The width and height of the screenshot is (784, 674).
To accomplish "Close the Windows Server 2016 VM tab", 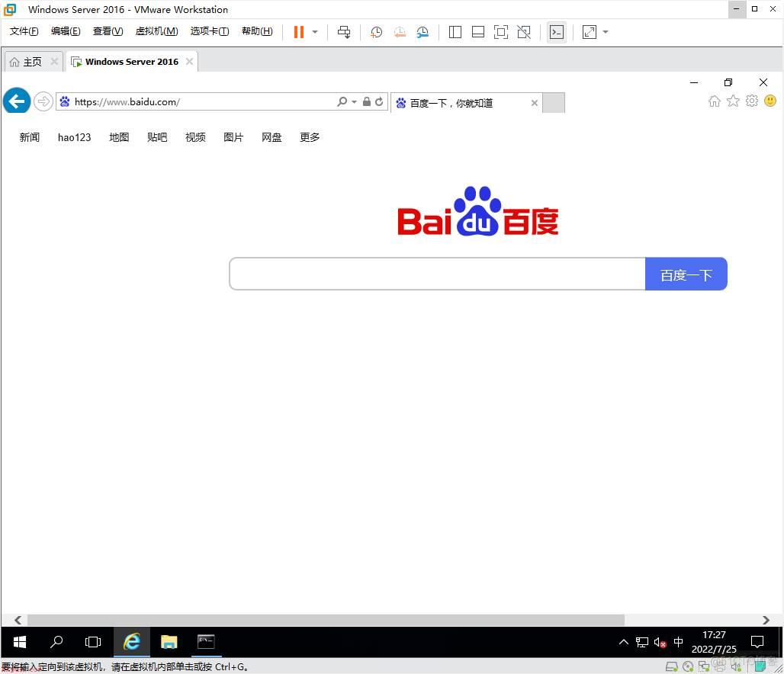I will (189, 61).
